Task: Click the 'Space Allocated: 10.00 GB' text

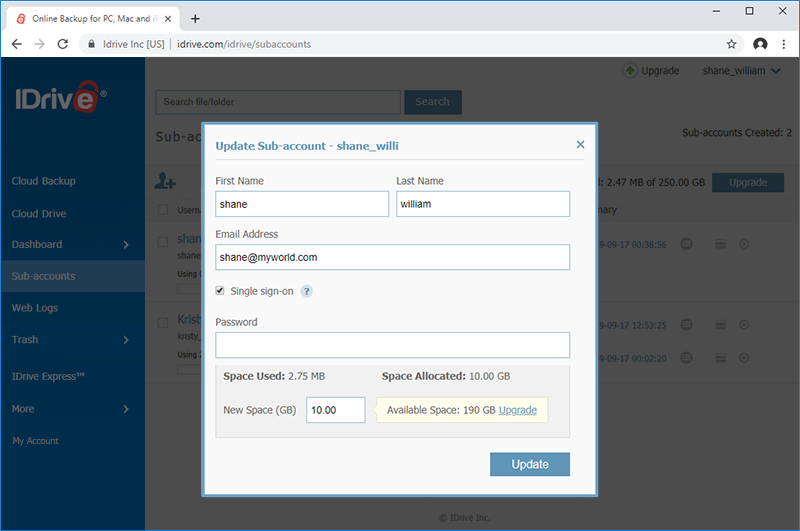Action: click(x=446, y=376)
